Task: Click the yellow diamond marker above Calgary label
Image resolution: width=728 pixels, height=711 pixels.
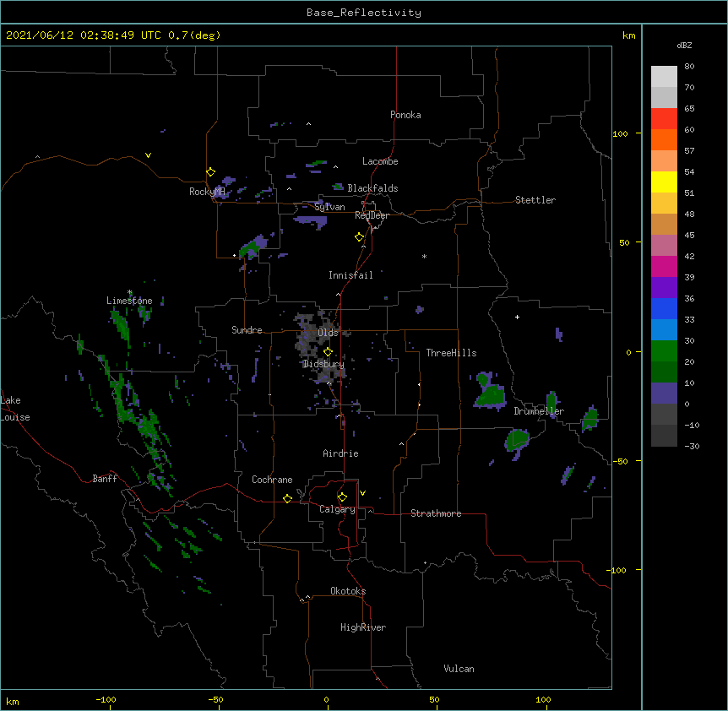Action: point(342,497)
